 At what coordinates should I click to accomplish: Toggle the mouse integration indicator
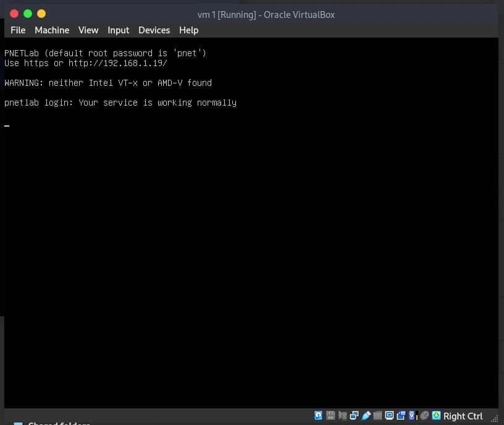pos(424,416)
